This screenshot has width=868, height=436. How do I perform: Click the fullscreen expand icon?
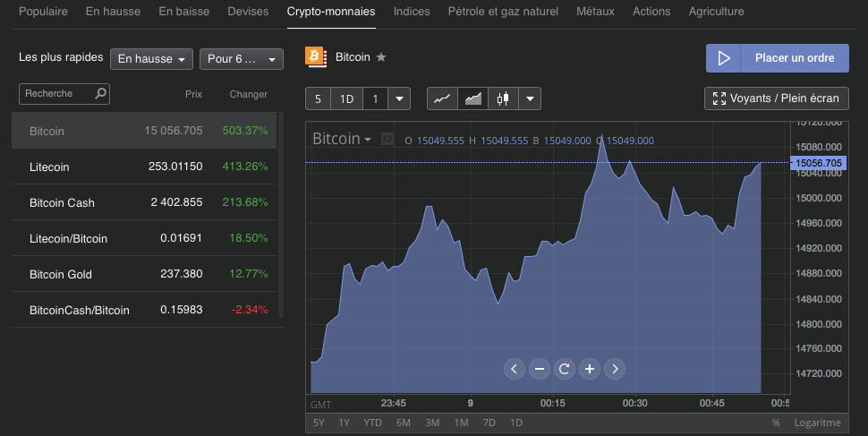719,98
